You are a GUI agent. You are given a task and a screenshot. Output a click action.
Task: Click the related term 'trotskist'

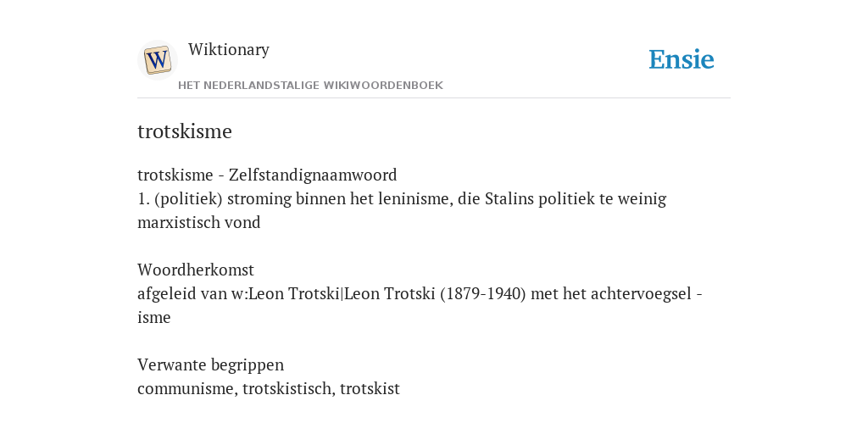click(370, 388)
